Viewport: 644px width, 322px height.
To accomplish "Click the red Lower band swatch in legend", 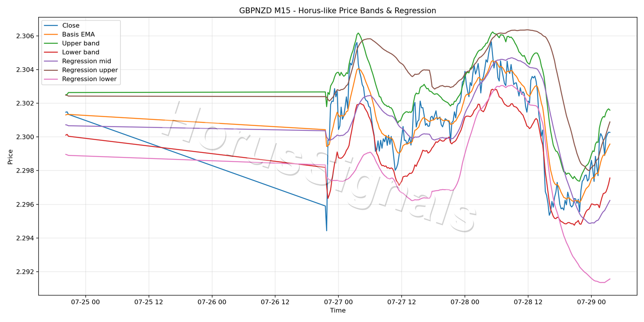I will point(51,52).
